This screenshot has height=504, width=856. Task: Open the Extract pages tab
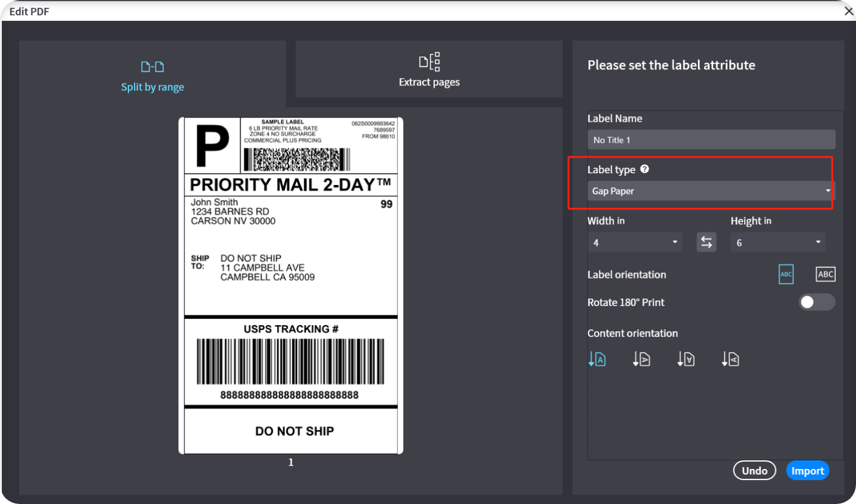tap(429, 69)
